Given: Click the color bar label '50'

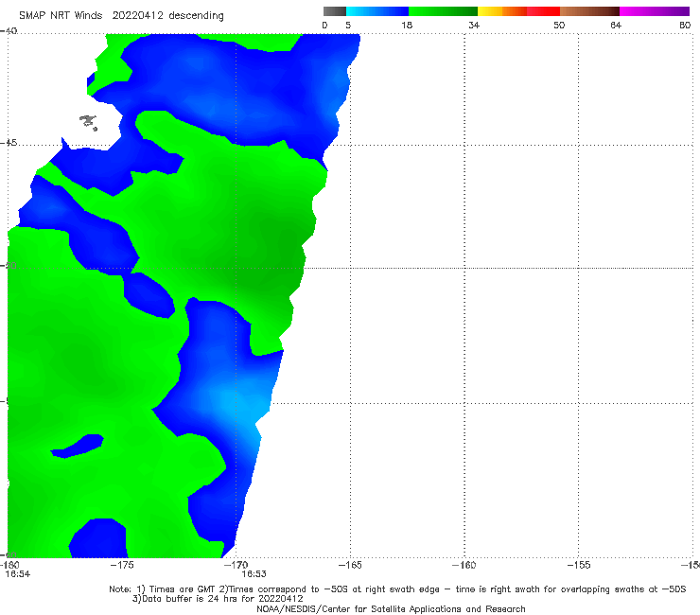Looking at the screenshot, I should pos(559,26).
